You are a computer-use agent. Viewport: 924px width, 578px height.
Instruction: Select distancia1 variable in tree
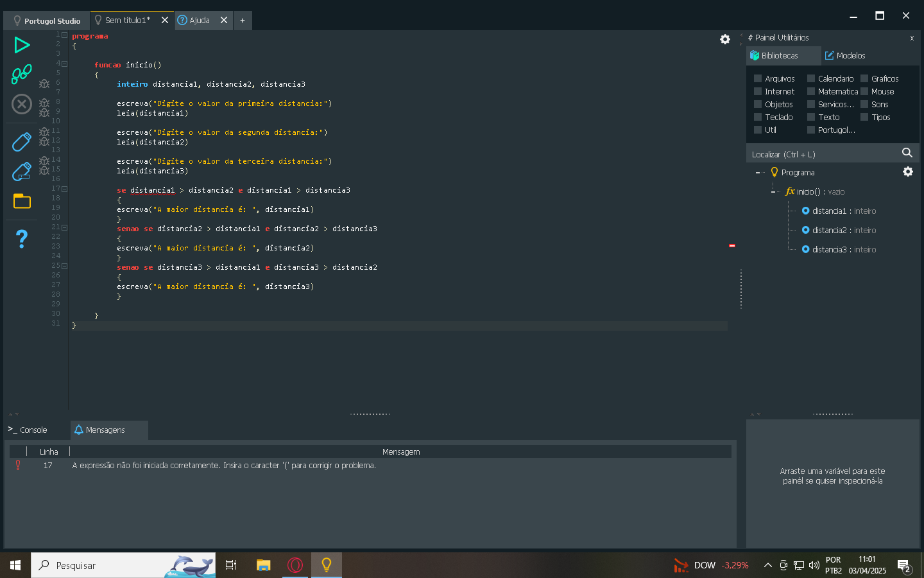tap(839, 211)
